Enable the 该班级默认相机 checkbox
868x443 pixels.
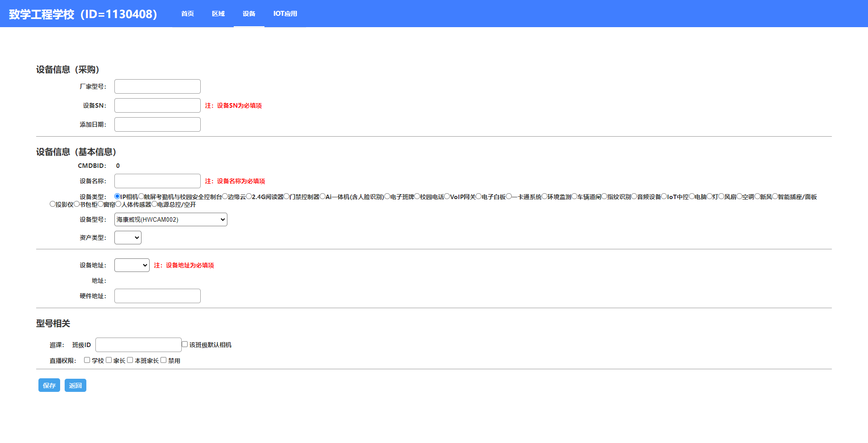click(185, 344)
